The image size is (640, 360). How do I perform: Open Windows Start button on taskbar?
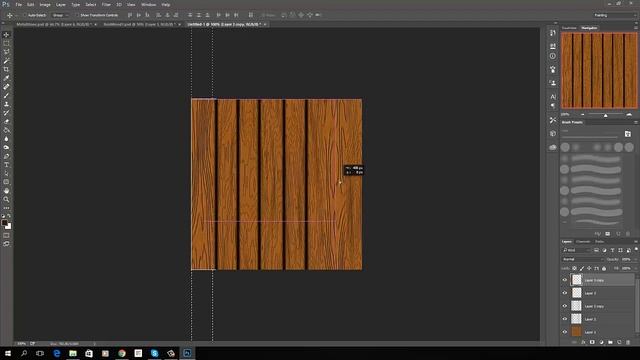tap(8, 353)
